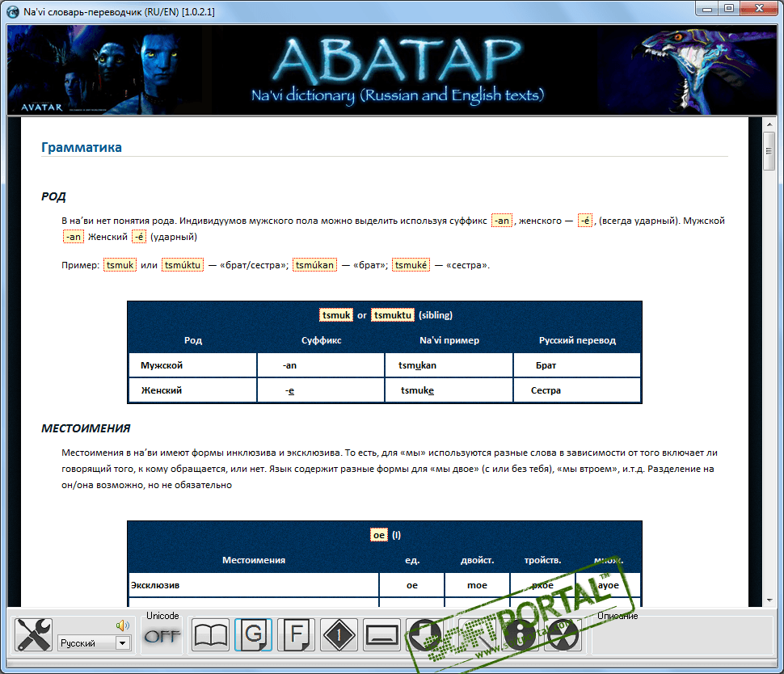Click the tsmuke table cell

pos(449,390)
